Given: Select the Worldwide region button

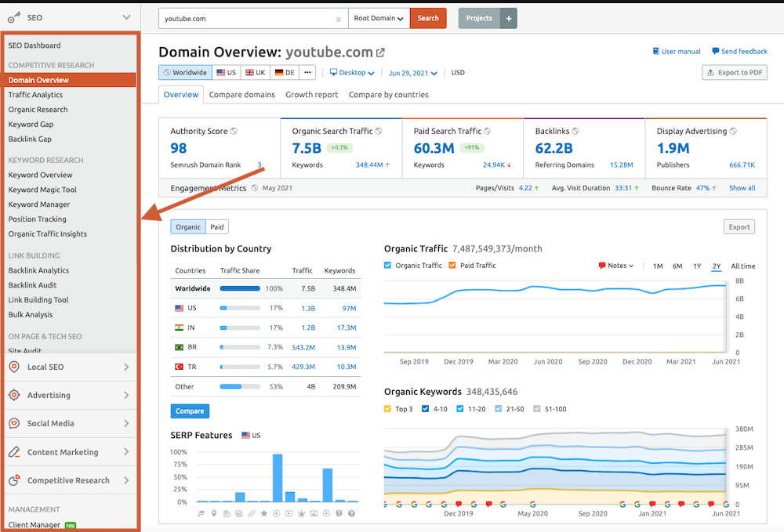Looking at the screenshot, I should click(x=186, y=72).
